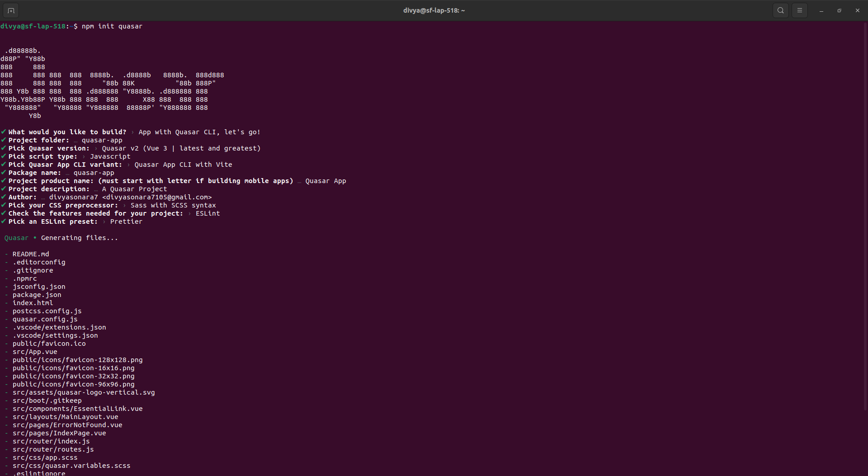
Task: Click 'Check the features needed' line
Action: point(110,214)
